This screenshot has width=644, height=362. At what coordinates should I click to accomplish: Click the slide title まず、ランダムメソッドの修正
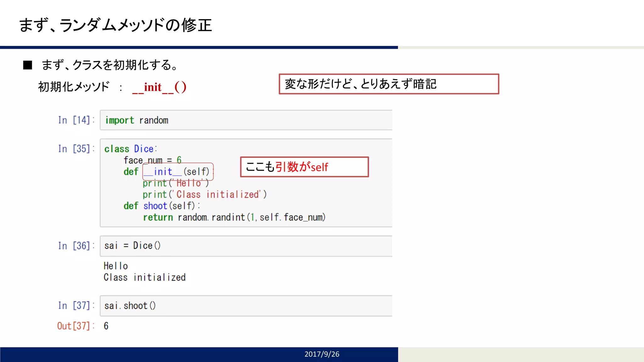click(115, 25)
